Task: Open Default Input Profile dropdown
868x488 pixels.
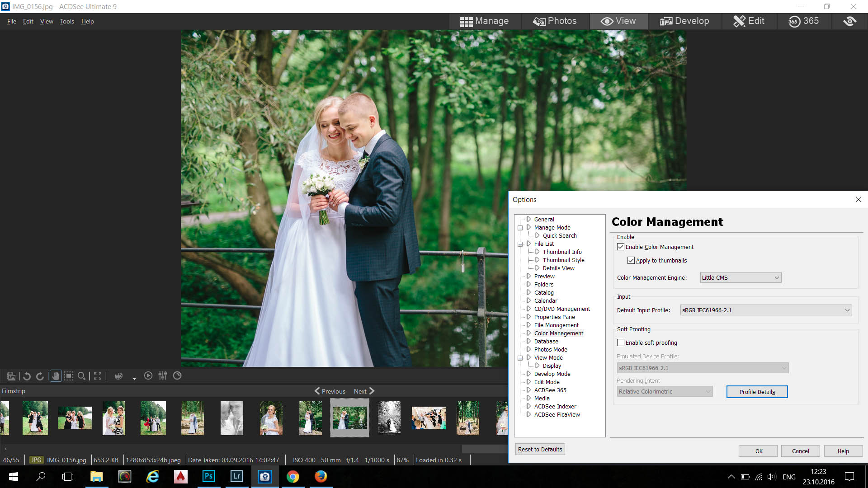Action: (766, 310)
